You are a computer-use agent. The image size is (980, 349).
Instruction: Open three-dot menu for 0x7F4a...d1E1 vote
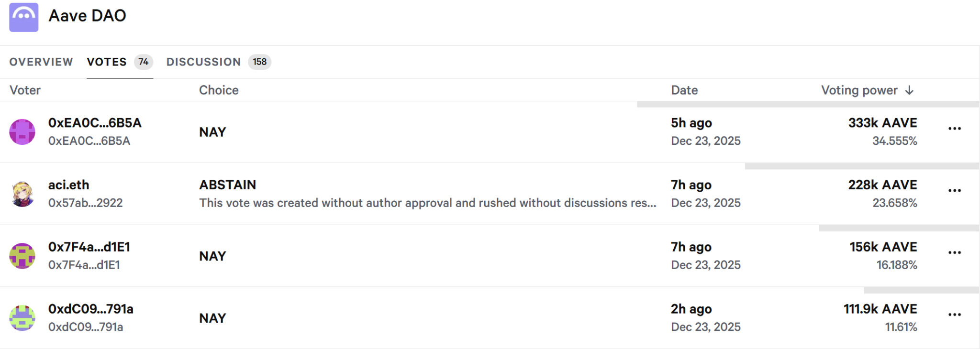click(954, 253)
